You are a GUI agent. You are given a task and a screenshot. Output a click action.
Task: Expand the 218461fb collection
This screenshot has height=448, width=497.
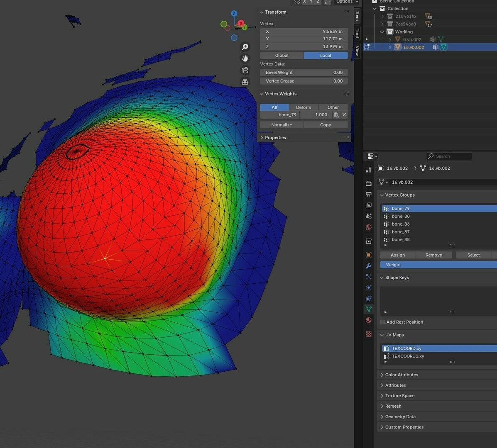382,16
